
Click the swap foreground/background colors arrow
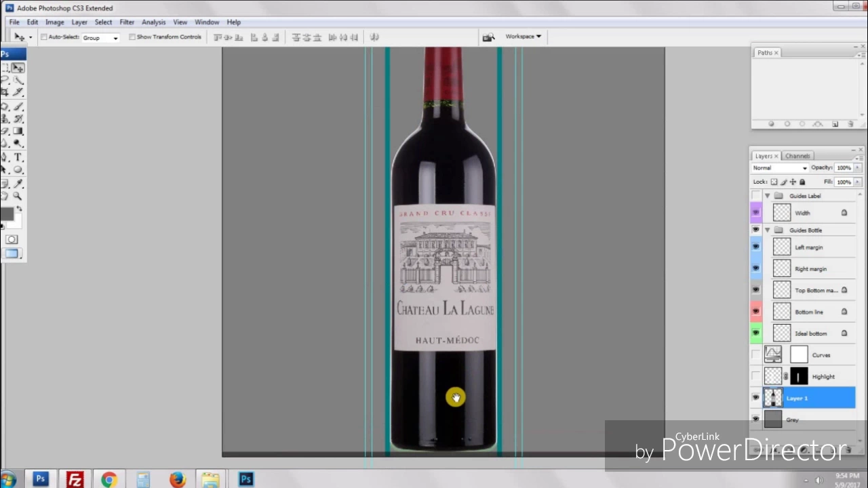[19, 208]
